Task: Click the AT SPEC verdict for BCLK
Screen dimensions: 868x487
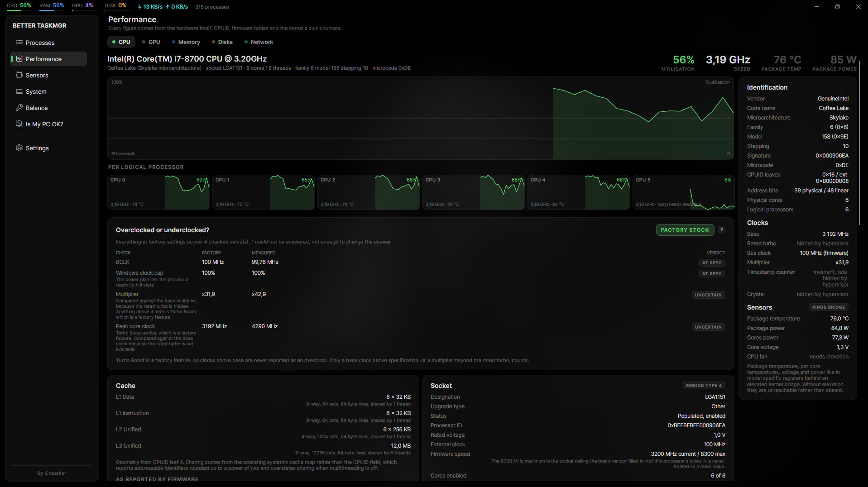Action: [x=712, y=263]
